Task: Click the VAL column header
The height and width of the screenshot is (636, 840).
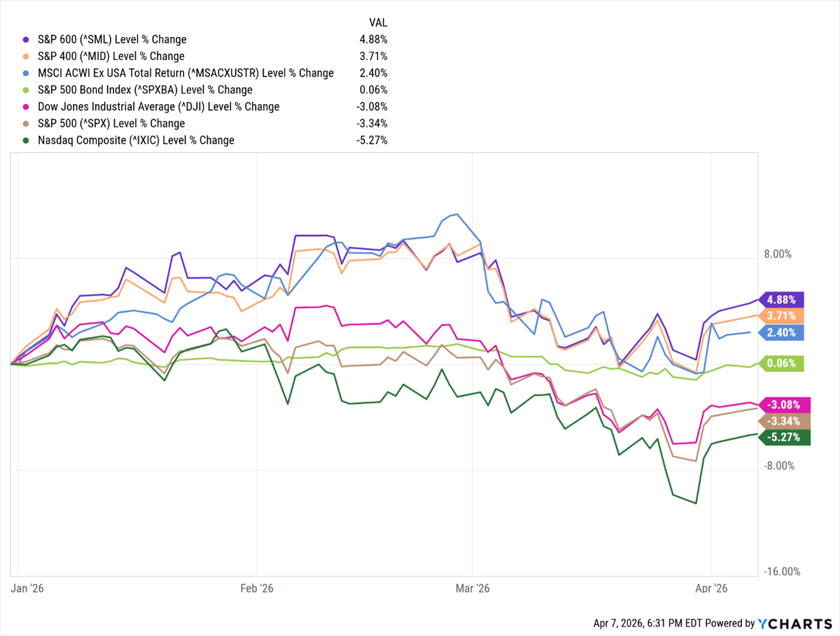Action: [378, 23]
